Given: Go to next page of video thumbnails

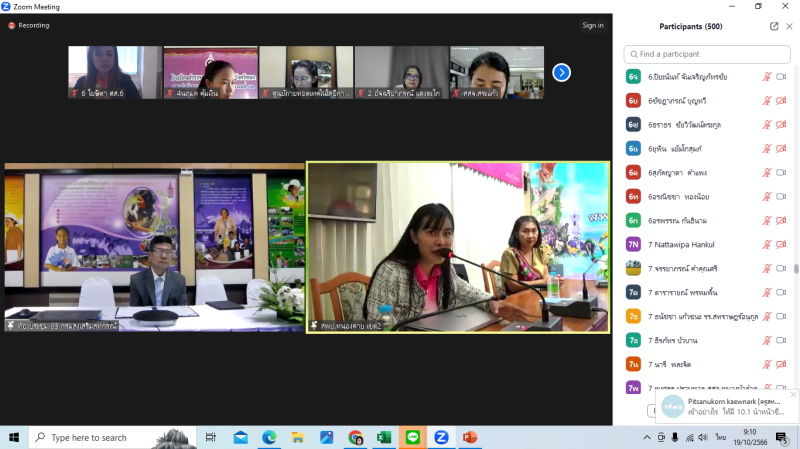Looking at the screenshot, I should click(x=562, y=72).
